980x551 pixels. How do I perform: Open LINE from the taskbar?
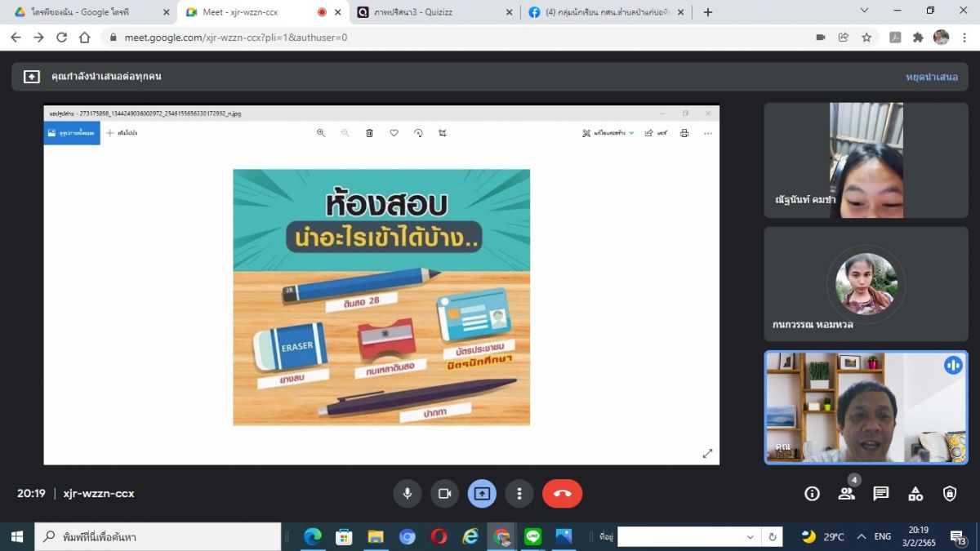pyautogui.click(x=533, y=536)
